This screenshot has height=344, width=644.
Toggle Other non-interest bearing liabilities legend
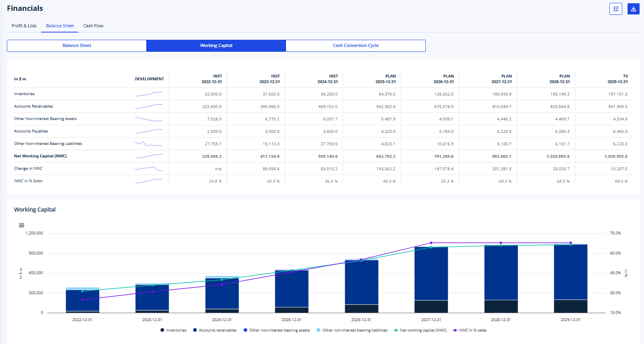352,330
